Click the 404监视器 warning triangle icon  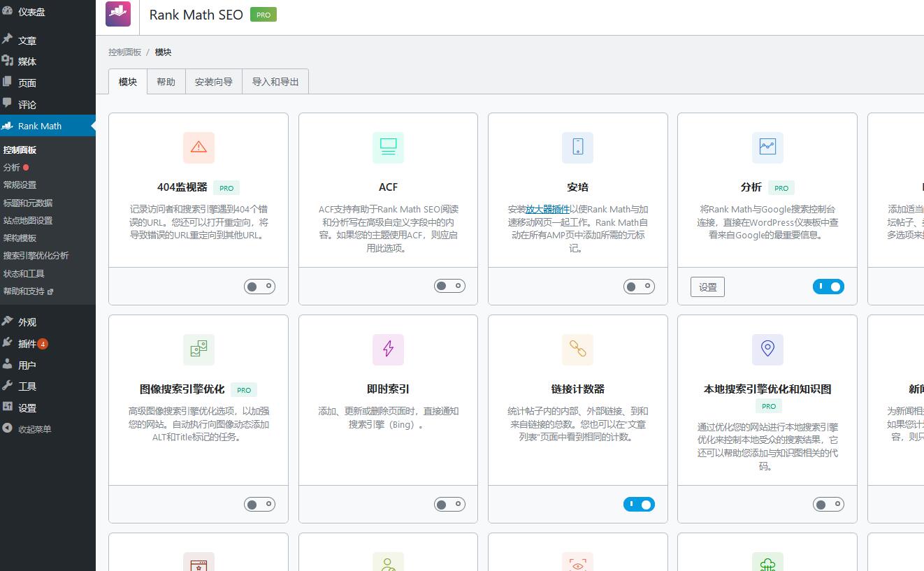tap(198, 147)
